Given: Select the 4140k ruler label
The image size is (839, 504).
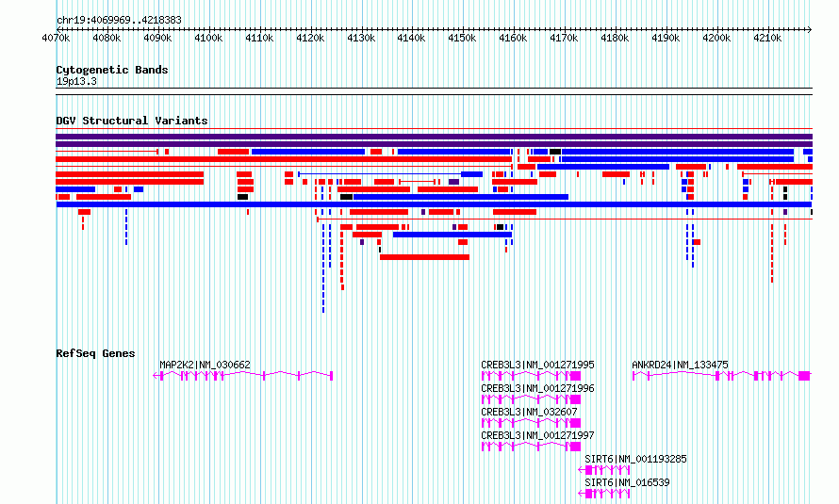Looking at the screenshot, I should (411, 38).
